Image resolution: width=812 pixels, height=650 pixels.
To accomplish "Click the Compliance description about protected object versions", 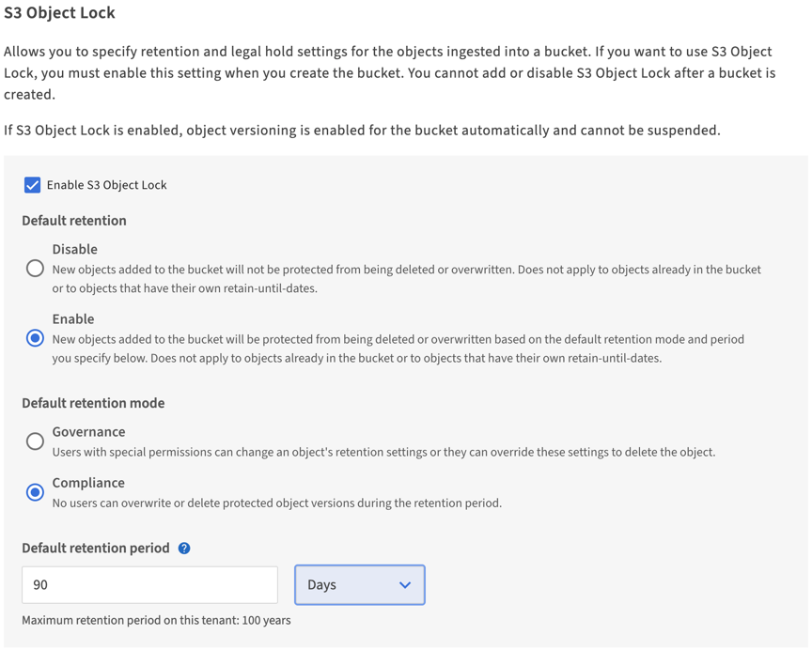I will (x=276, y=503).
